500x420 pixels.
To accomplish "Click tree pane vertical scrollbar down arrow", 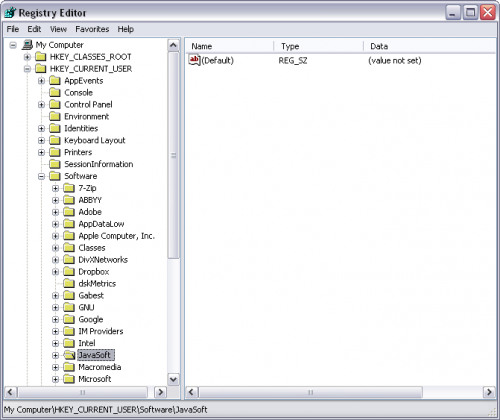I will [173, 379].
